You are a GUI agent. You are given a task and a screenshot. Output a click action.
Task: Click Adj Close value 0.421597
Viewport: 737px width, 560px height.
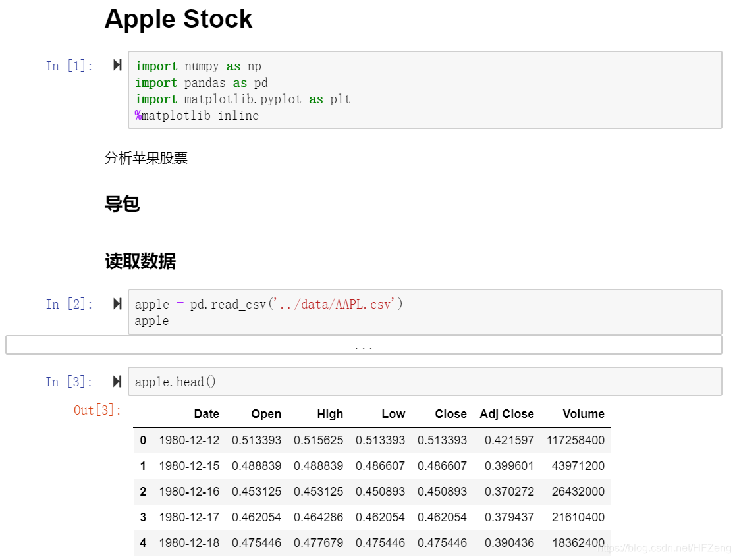(x=510, y=440)
